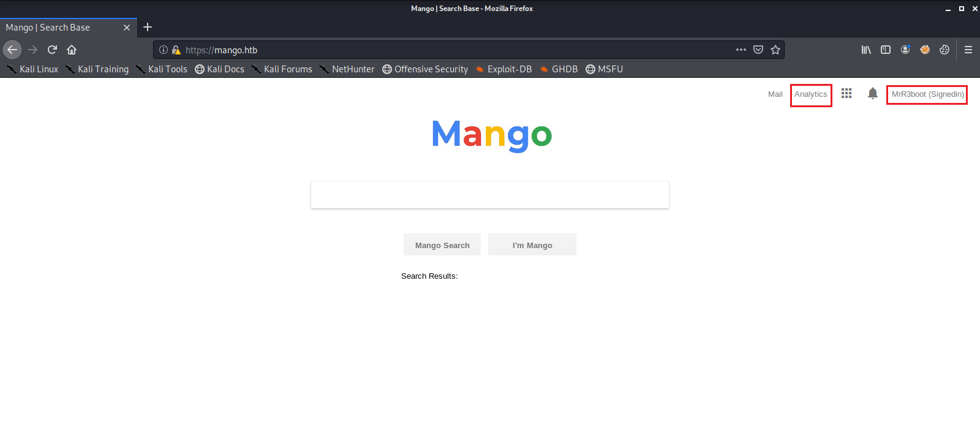Open the Library bookshelf icon
Image resolution: width=980 pixels, height=446 pixels.
point(866,50)
